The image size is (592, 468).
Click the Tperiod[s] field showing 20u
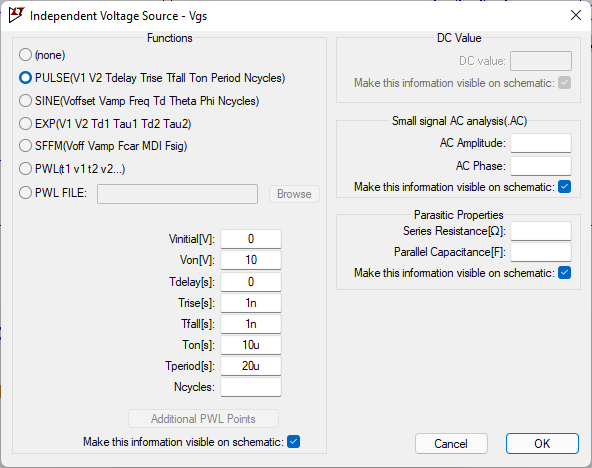click(x=251, y=366)
